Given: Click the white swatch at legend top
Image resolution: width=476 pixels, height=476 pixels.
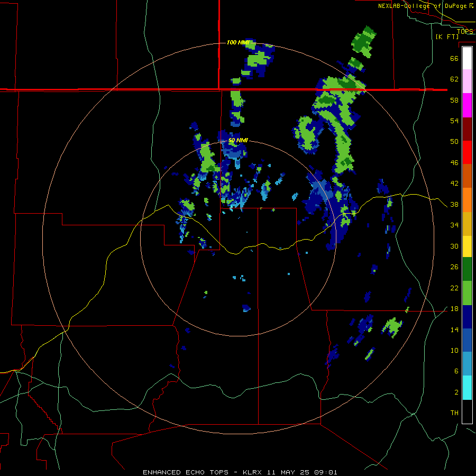Looking at the screenshot, I should 467,58.
